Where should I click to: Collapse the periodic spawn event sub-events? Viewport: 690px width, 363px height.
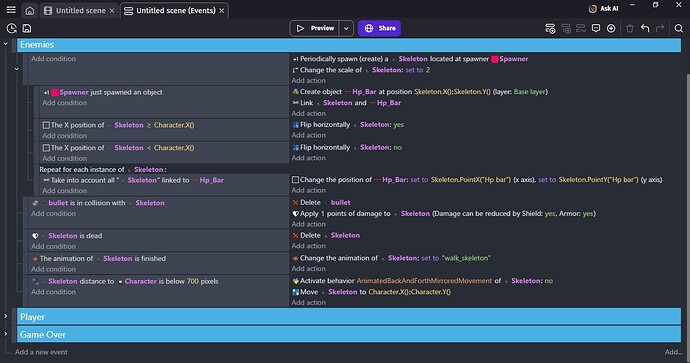click(17, 69)
